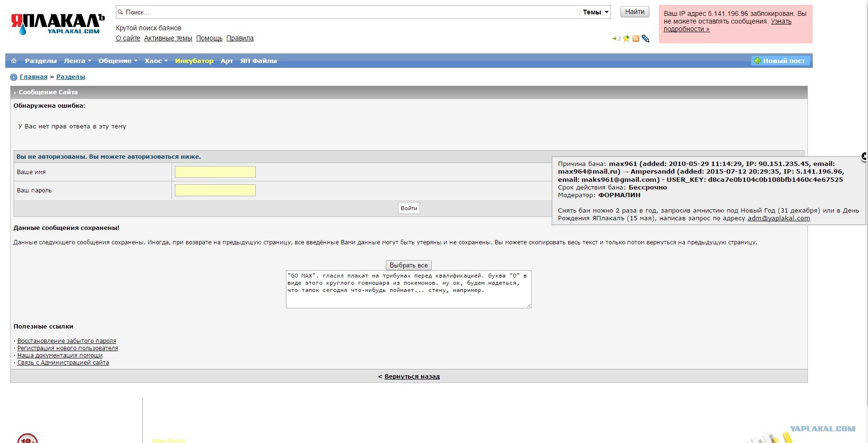Click the home icon in navigation bar
Image resolution: width=868 pixels, height=443 pixels.
click(13, 61)
